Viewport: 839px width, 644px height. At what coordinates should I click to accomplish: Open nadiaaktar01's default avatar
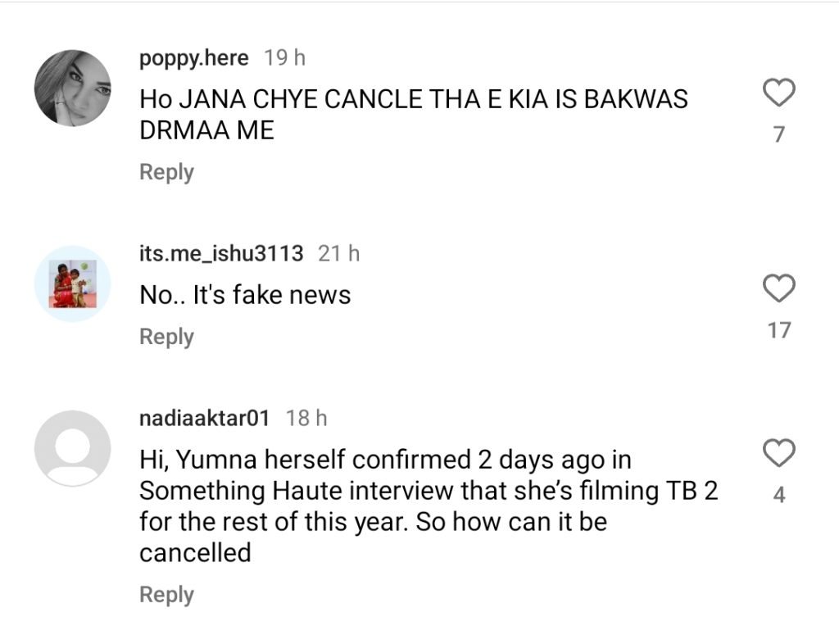click(x=72, y=448)
